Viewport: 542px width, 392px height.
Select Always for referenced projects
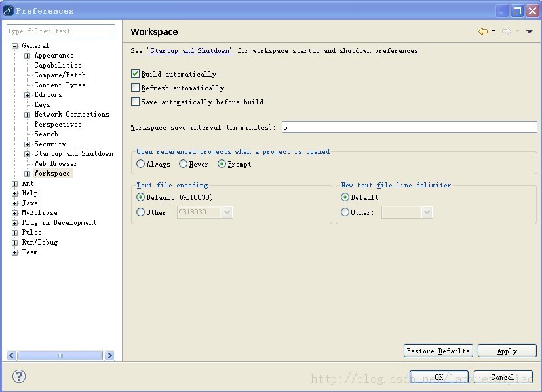tap(140, 164)
